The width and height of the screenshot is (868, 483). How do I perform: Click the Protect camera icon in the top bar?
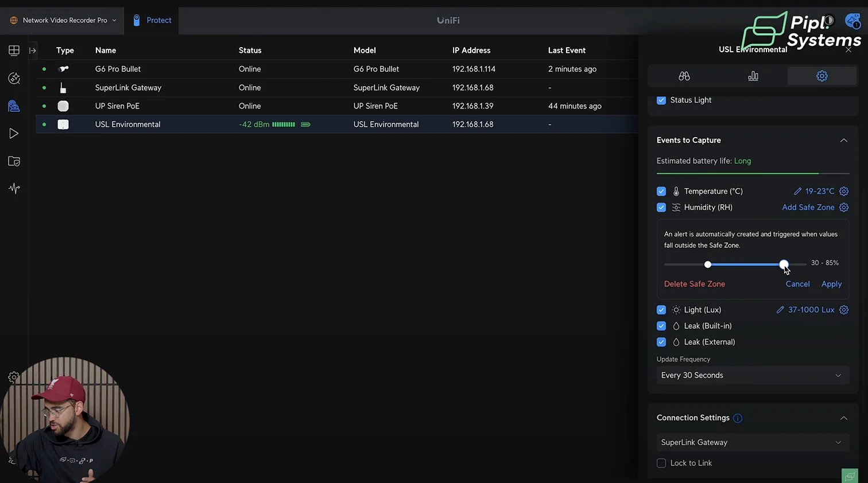(137, 20)
